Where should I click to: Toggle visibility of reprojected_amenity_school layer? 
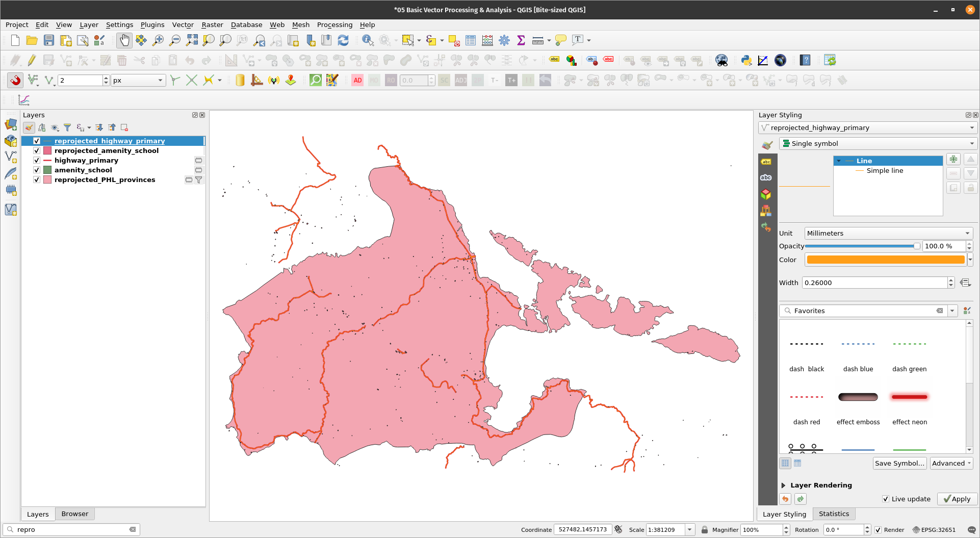(x=37, y=150)
